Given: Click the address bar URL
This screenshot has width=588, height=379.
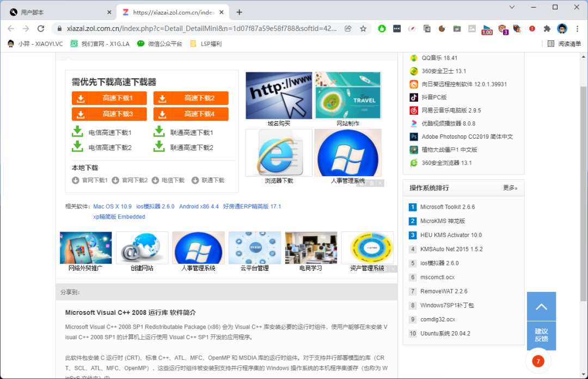Looking at the screenshot, I should click(202, 28).
